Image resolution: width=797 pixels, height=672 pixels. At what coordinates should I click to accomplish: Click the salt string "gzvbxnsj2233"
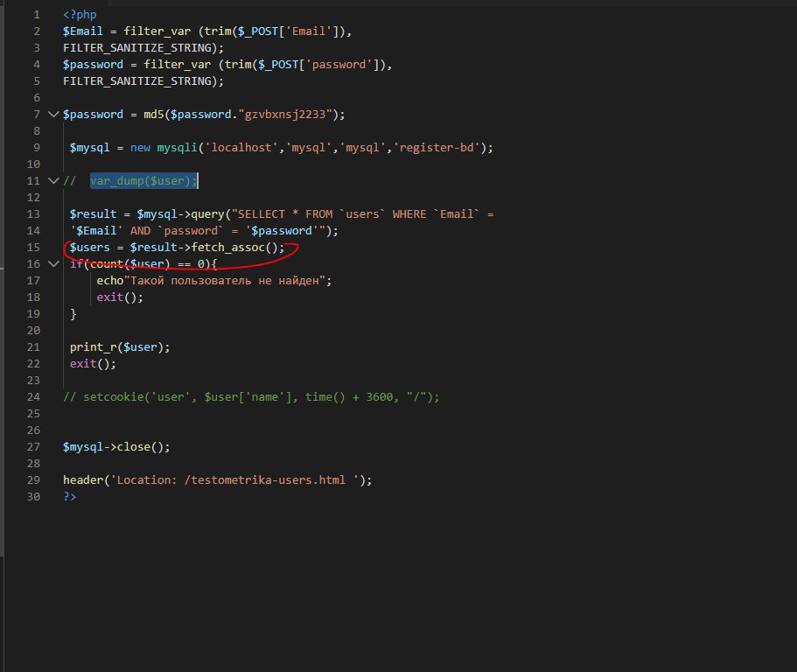tap(285, 115)
